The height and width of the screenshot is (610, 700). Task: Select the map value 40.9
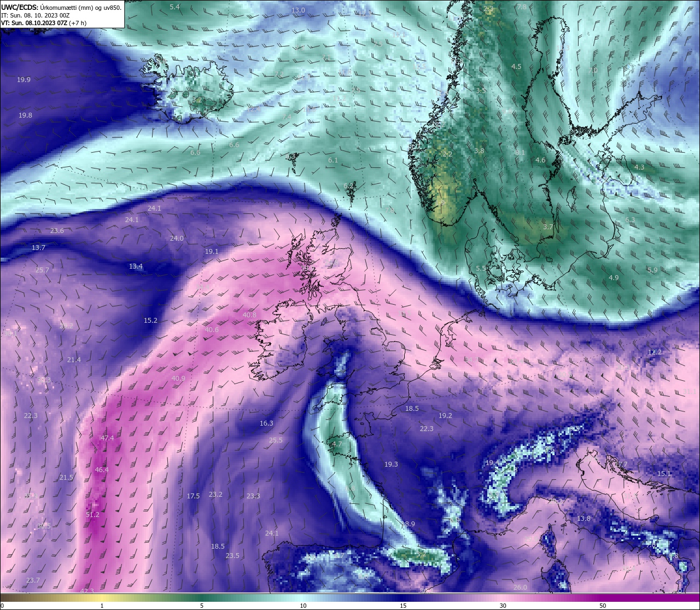[x=178, y=378]
